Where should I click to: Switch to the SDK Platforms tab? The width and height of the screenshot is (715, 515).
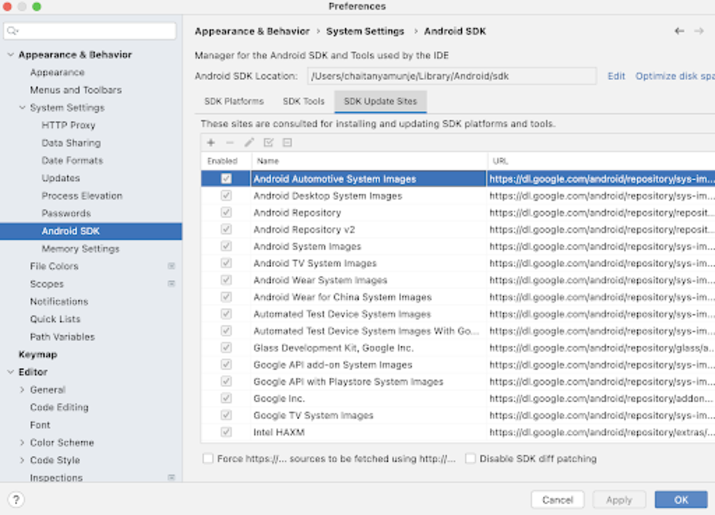coord(234,101)
